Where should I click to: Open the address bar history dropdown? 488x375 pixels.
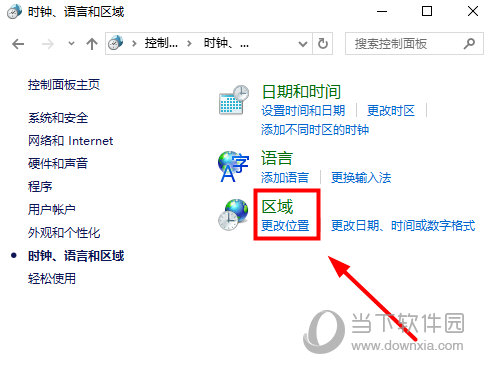click(303, 44)
